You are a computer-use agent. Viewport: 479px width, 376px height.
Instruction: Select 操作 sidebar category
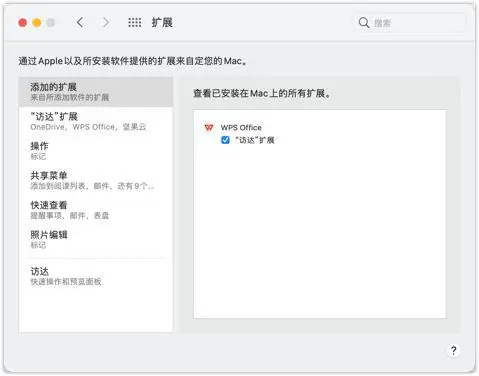click(x=96, y=151)
